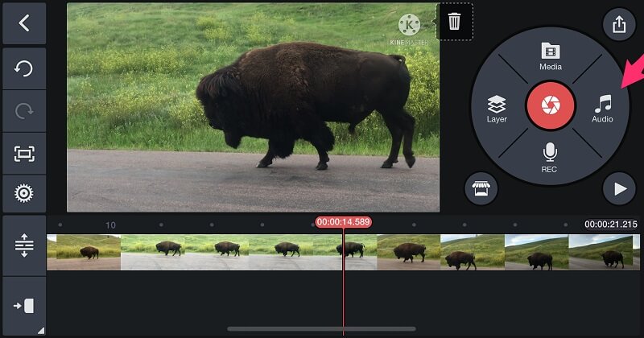Open project settings gear
This screenshot has height=338, width=644.
pyautogui.click(x=24, y=193)
